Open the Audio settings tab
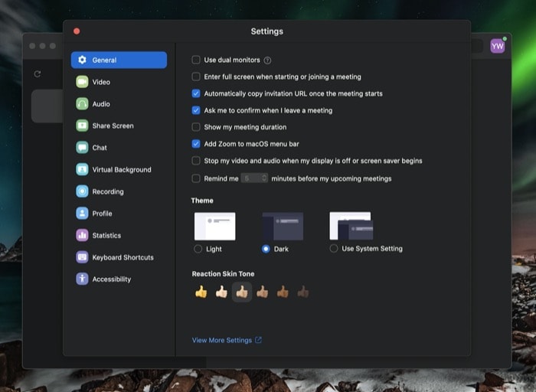 (119, 104)
